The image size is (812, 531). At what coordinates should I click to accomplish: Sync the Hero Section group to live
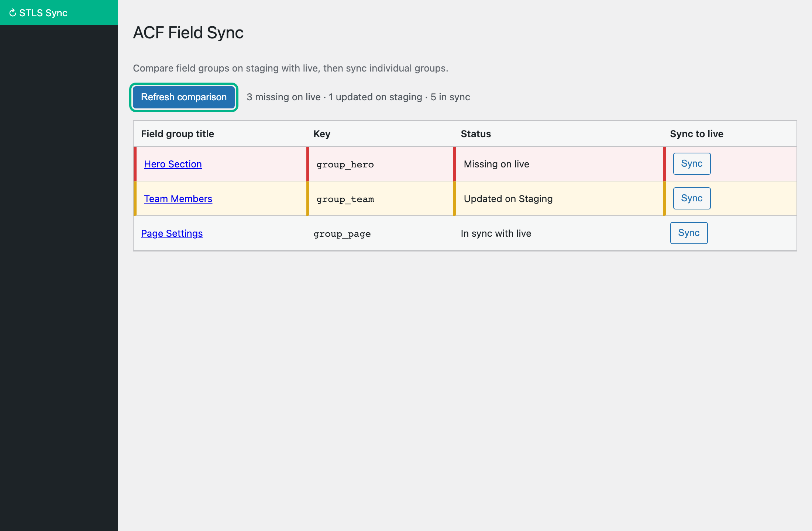pyautogui.click(x=692, y=164)
